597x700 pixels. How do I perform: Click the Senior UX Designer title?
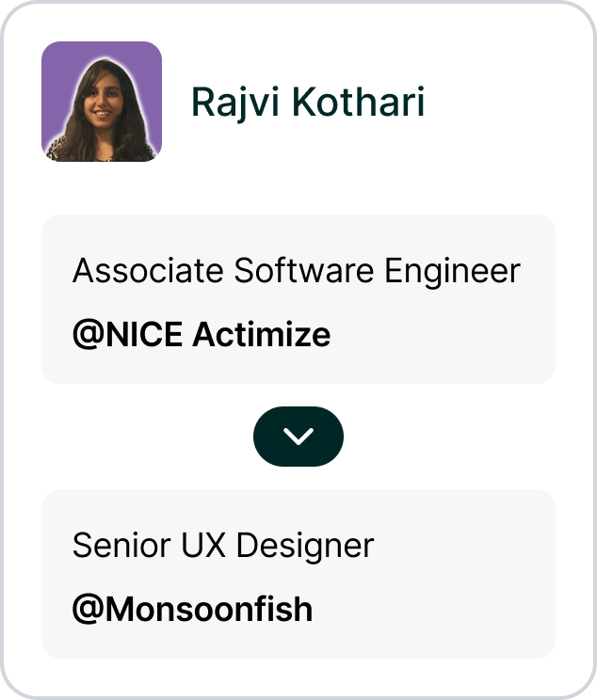pyautogui.click(x=222, y=546)
